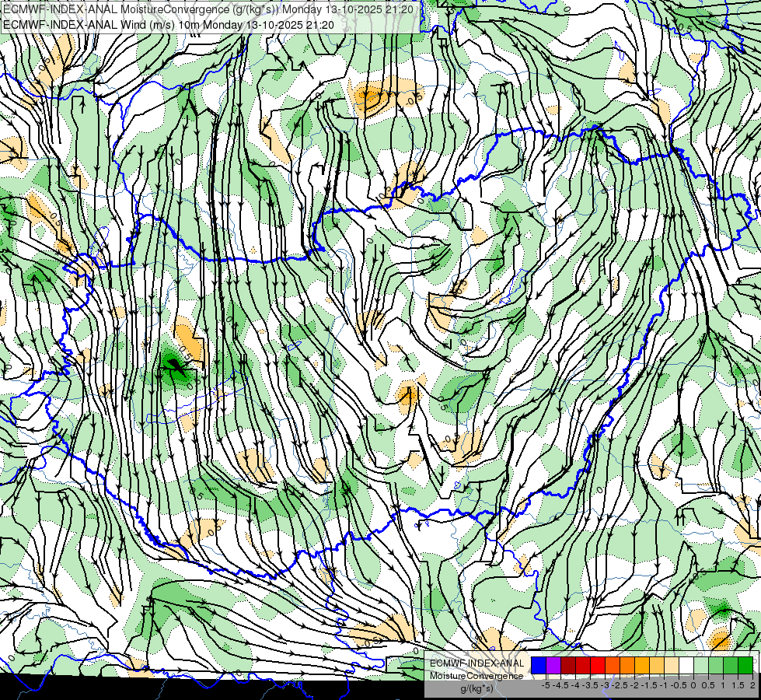Click the -0.5 legend tick label
This screenshot has height=700, width=761.
[x=679, y=685]
